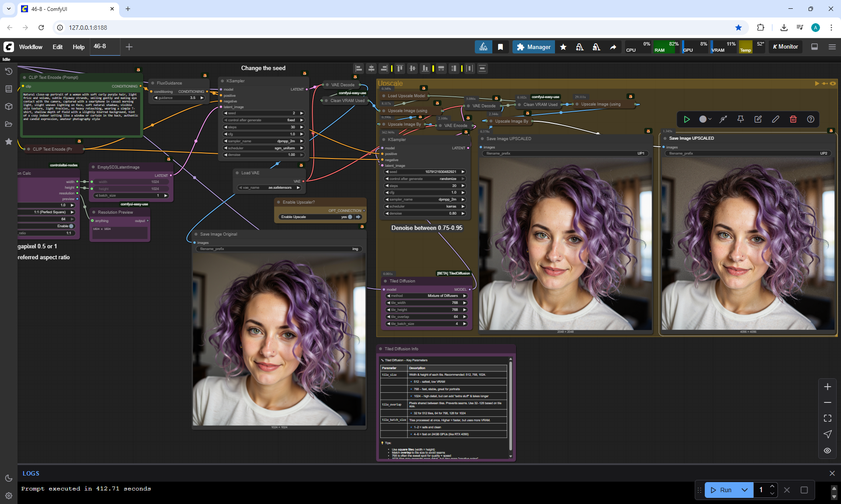Viewport: 841px width, 504px height.
Task: Toggle link visibility eye icon
Action: (x=827, y=451)
